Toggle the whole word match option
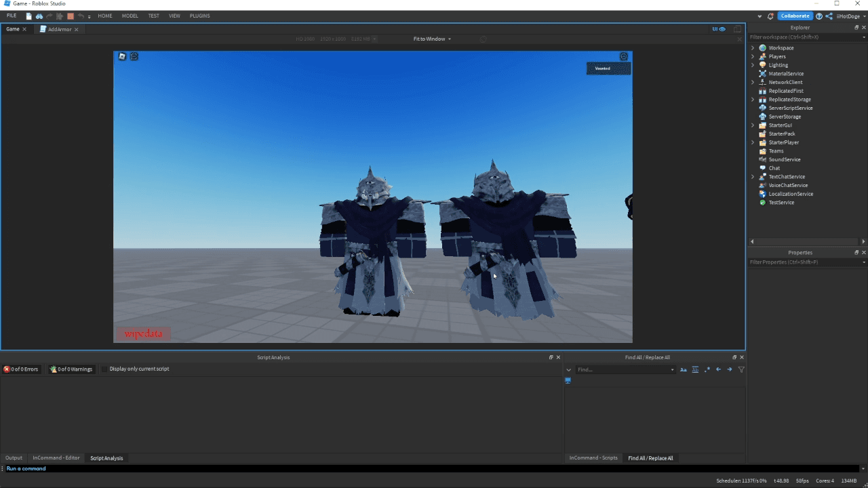 point(695,369)
